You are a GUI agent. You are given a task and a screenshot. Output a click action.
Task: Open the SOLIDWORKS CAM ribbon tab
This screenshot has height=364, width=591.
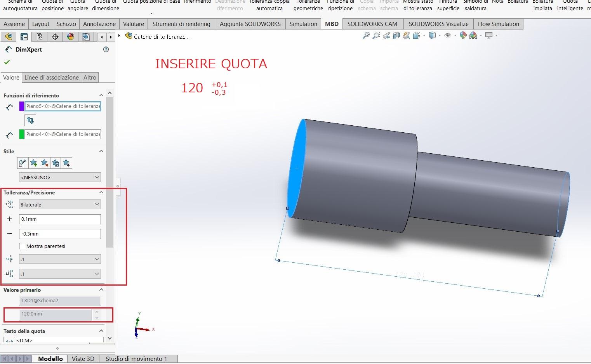372,24
